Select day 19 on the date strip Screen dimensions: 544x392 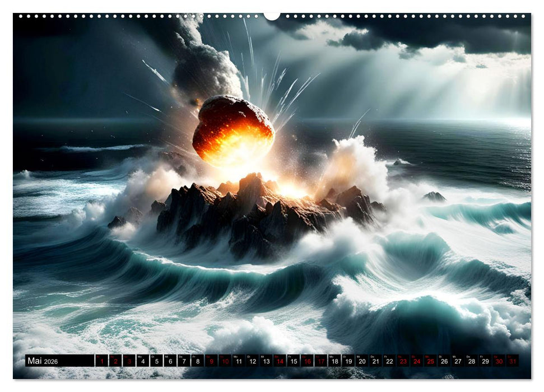point(348,361)
